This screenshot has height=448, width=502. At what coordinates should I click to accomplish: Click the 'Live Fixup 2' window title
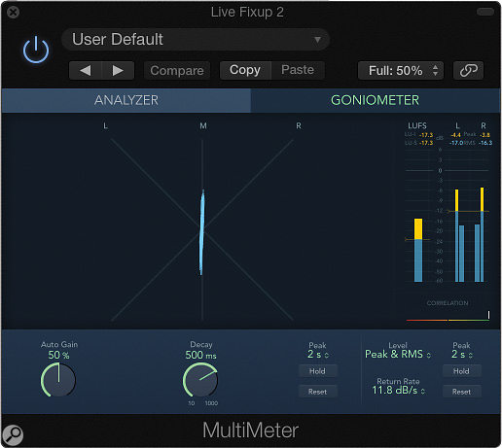[247, 13]
